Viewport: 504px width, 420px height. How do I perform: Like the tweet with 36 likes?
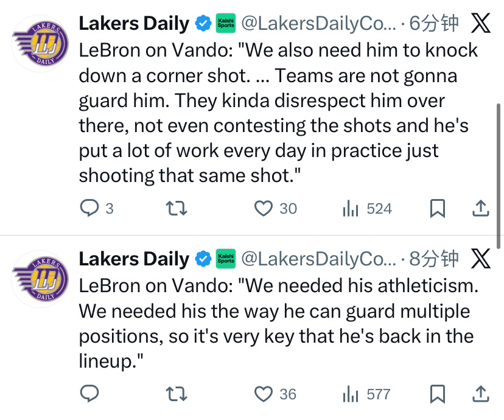click(264, 394)
